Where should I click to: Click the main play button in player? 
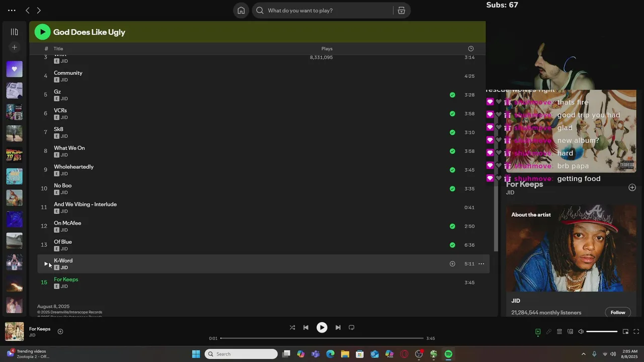pyautogui.click(x=321, y=327)
